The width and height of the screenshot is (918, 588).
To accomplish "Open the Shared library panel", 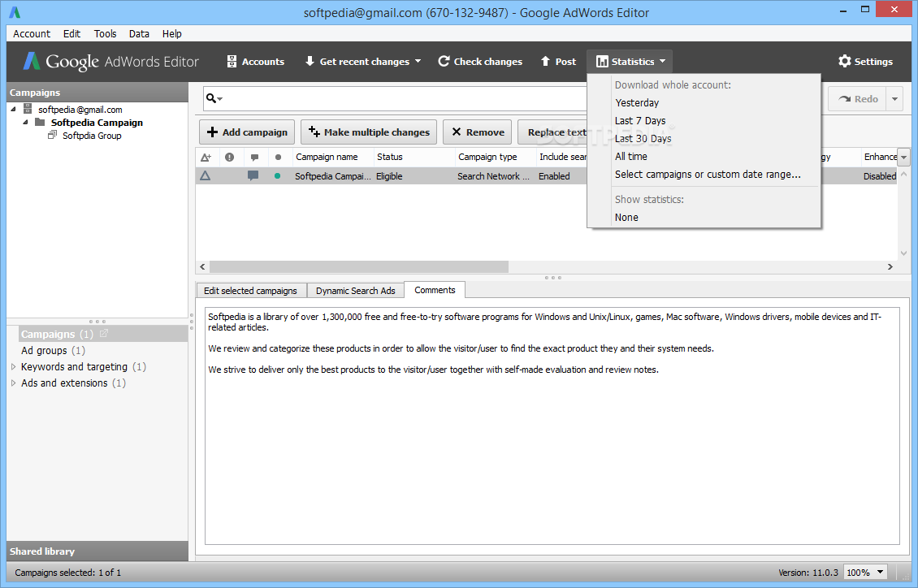I will [x=97, y=551].
